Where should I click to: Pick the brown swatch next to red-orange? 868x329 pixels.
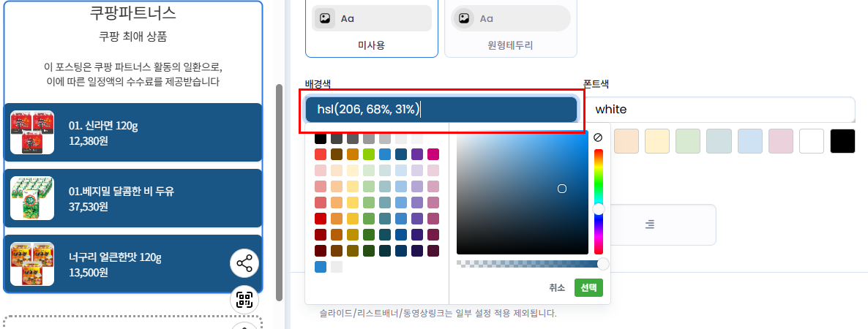tap(337, 154)
